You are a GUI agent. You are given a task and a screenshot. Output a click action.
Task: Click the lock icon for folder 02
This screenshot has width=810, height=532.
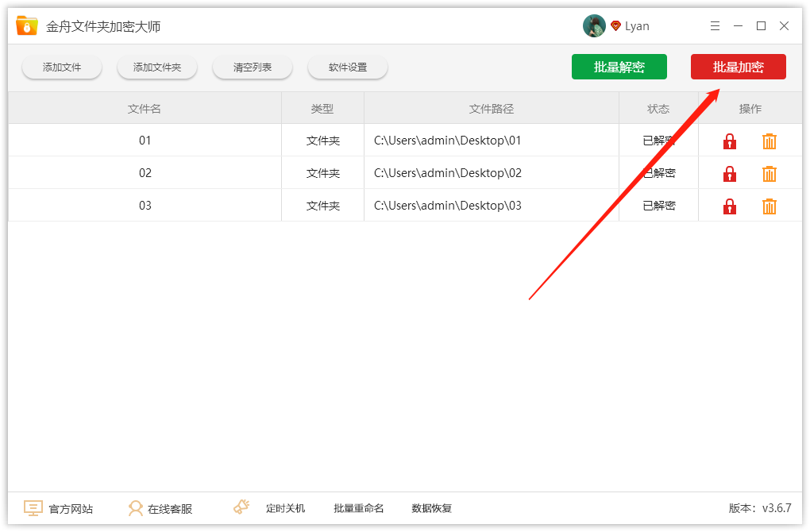pos(730,174)
